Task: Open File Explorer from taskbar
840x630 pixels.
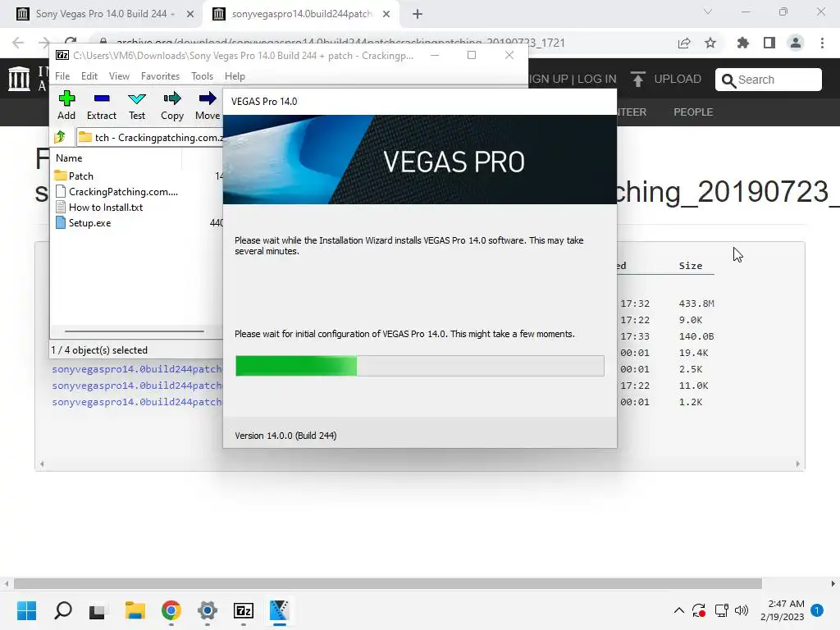Action: tap(135, 610)
